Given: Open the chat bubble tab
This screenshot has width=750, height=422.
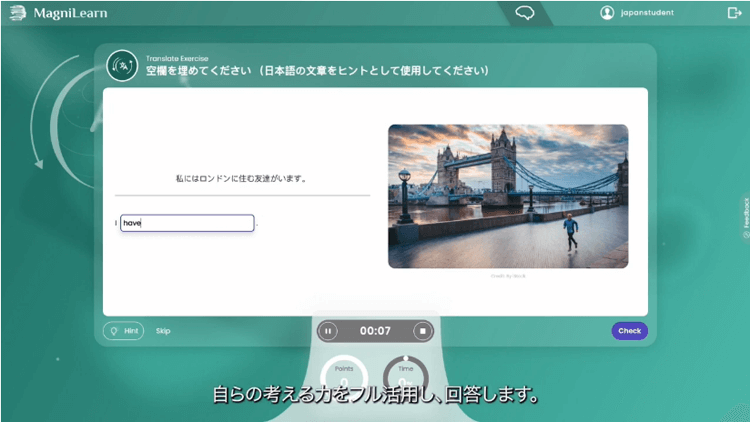Looking at the screenshot, I should [525, 13].
